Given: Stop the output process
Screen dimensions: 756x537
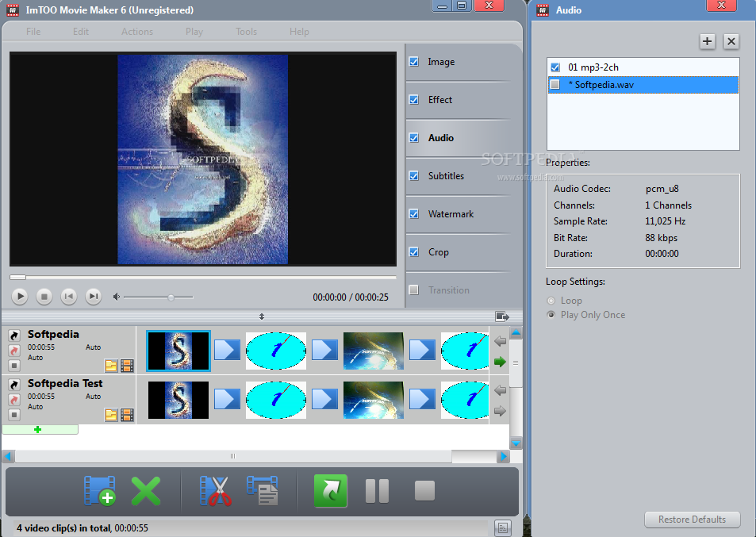Looking at the screenshot, I should 424,491.
